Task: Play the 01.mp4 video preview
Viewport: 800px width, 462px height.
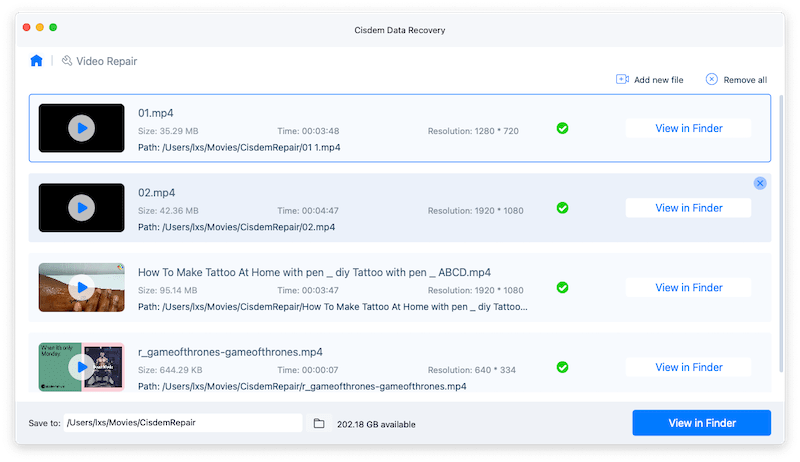Action: click(x=81, y=128)
